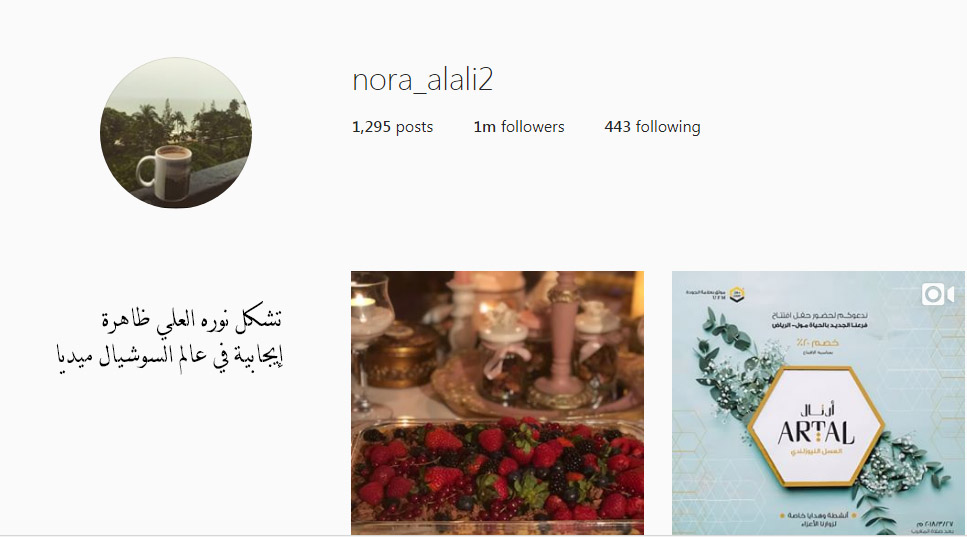Click the gifts line 'أنشطة وهدايا خاصة'
The height and width of the screenshot is (537, 967).
click(x=818, y=515)
